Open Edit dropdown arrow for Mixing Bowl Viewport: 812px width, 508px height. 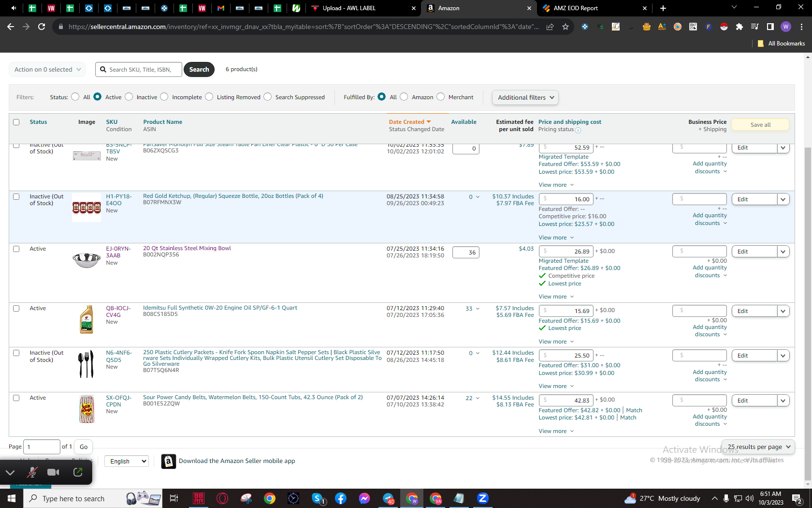[x=783, y=252]
